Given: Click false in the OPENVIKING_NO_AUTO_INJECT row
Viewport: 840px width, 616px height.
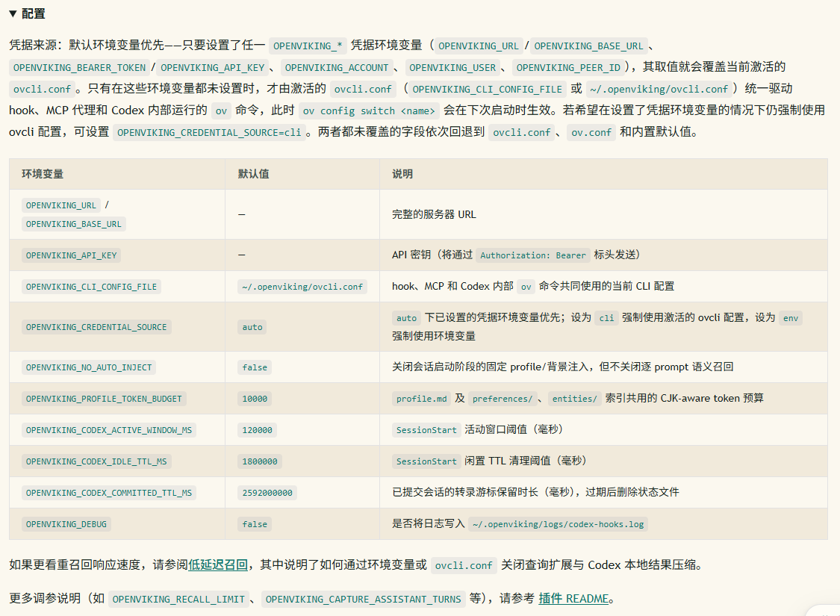Looking at the screenshot, I should pyautogui.click(x=255, y=367).
